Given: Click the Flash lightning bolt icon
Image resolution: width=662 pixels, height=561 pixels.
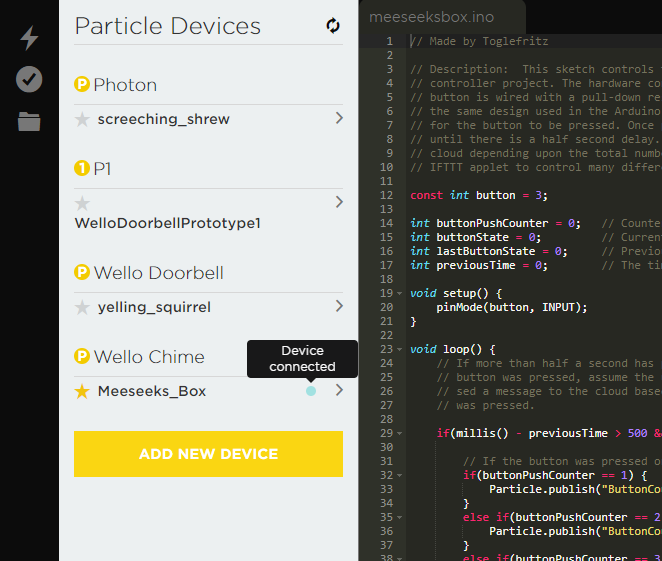Looking at the screenshot, I should (29, 38).
